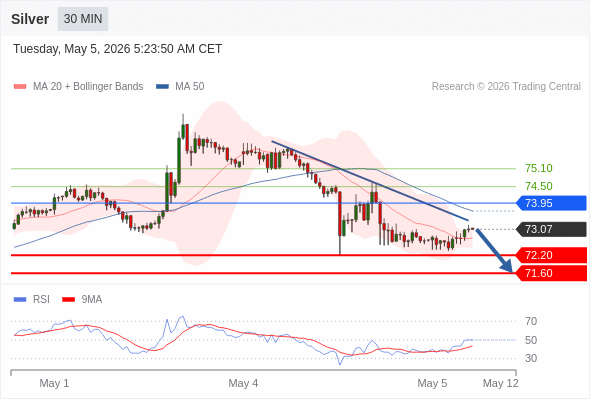Toggle the 9MA legend swatch
The image size is (590, 400).
pyautogui.click(x=68, y=300)
